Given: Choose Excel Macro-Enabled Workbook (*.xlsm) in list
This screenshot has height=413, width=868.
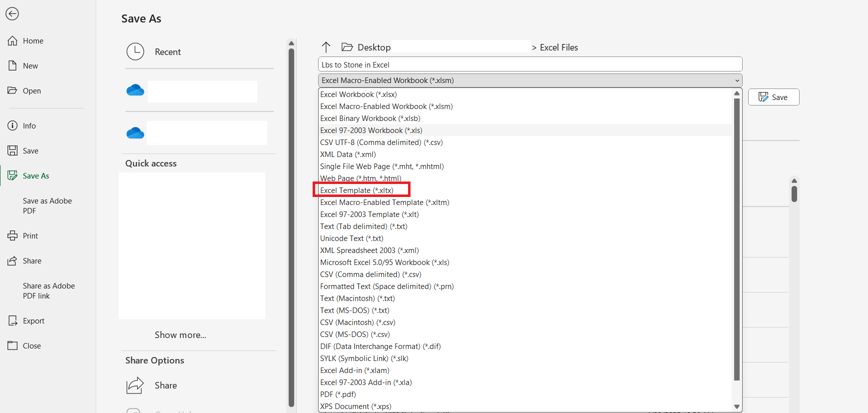Looking at the screenshot, I should pyautogui.click(x=525, y=106).
